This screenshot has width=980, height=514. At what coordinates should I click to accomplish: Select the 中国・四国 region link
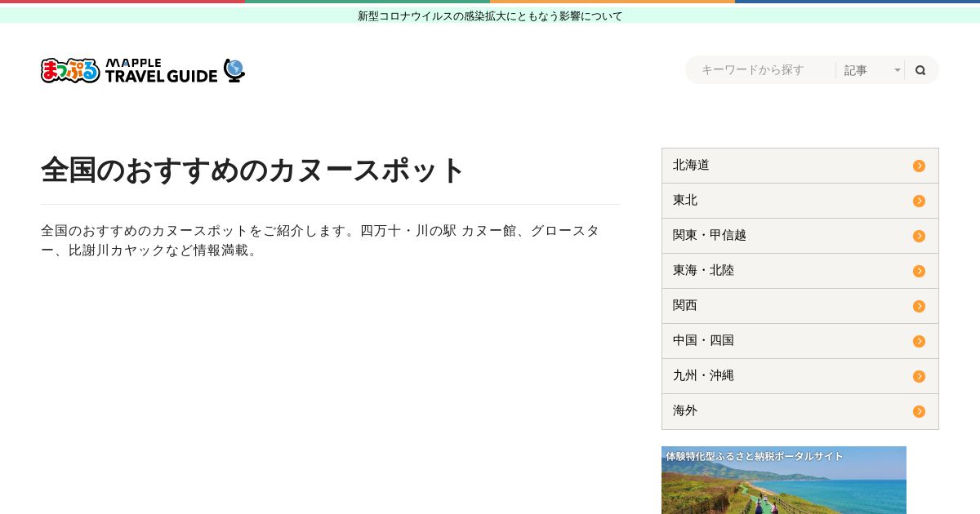(x=800, y=341)
